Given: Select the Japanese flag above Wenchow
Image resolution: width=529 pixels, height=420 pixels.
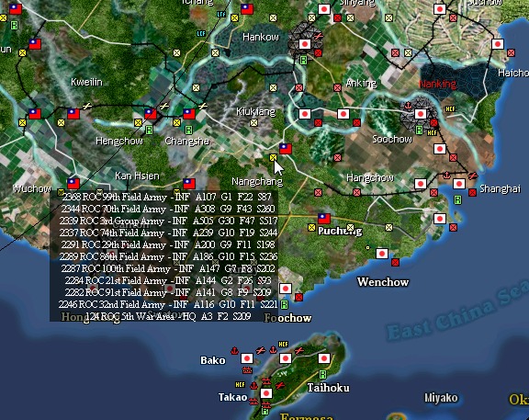Looking at the screenshot, I should click(x=382, y=254).
